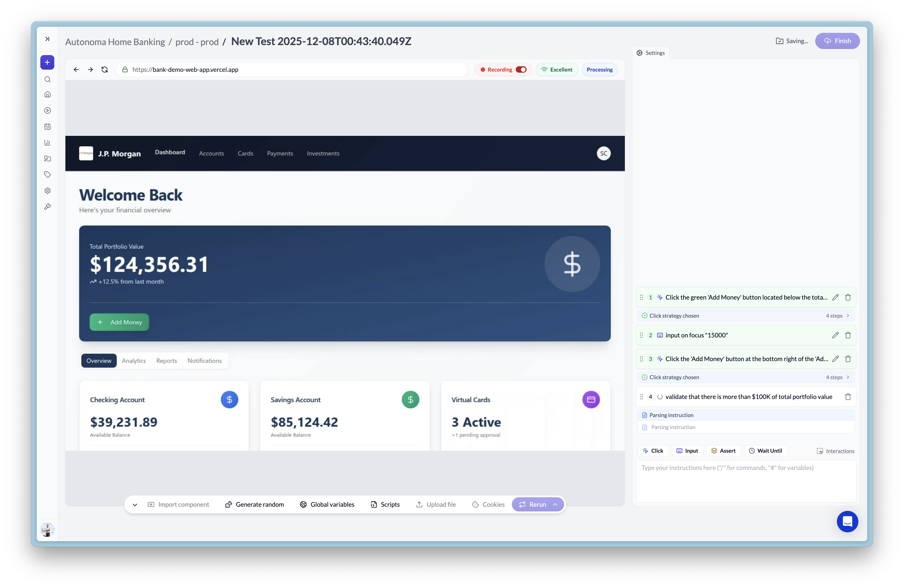Open the search icon in left sidebar
This screenshot has height=588, width=904.
tap(48, 79)
